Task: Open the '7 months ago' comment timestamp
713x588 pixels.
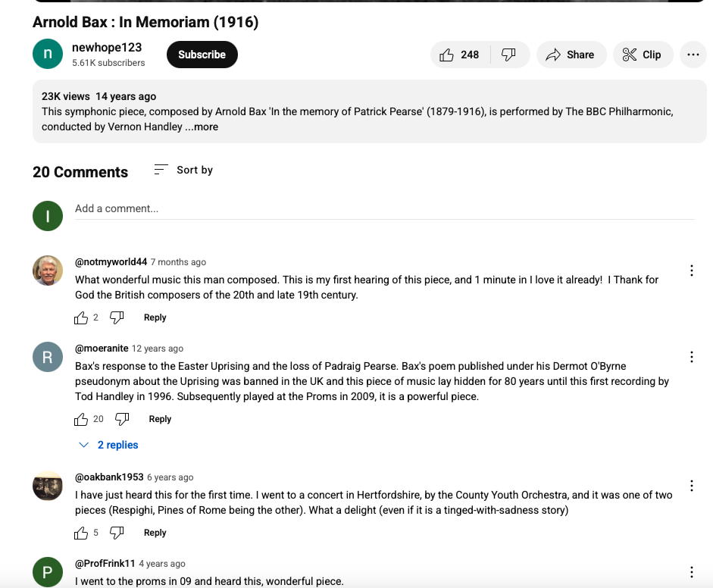Action: click(178, 262)
